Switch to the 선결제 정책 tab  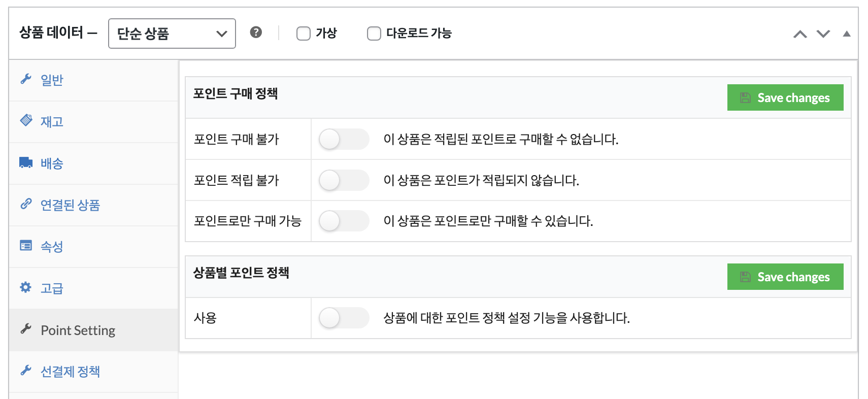pyautogui.click(x=70, y=372)
